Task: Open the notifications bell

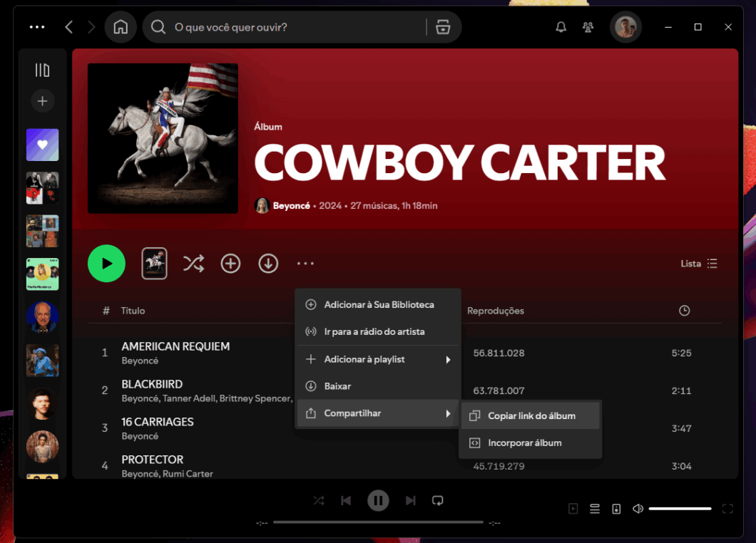Action: (x=561, y=26)
